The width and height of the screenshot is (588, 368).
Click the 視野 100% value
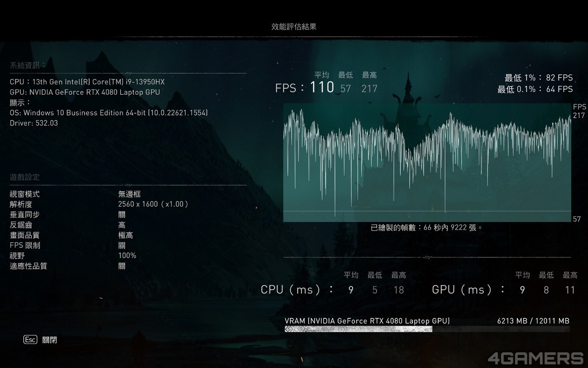127,256
